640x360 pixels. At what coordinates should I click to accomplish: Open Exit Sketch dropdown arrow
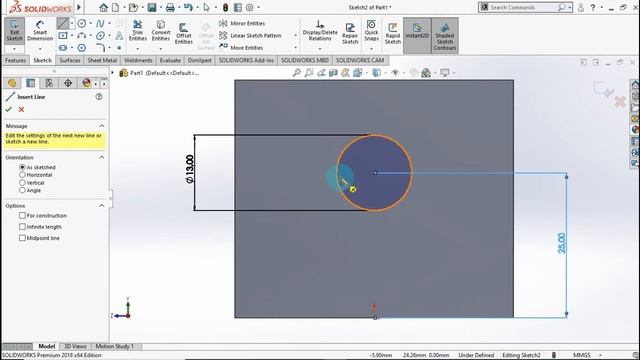tap(14, 49)
